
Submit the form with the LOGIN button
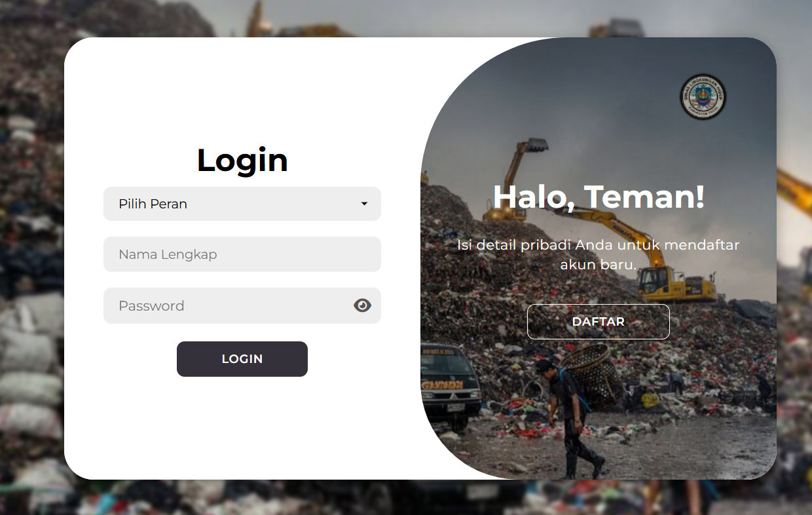coord(242,359)
